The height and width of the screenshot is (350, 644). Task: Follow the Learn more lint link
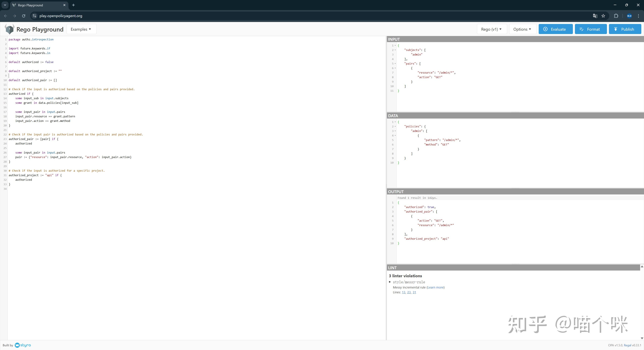[x=435, y=287]
